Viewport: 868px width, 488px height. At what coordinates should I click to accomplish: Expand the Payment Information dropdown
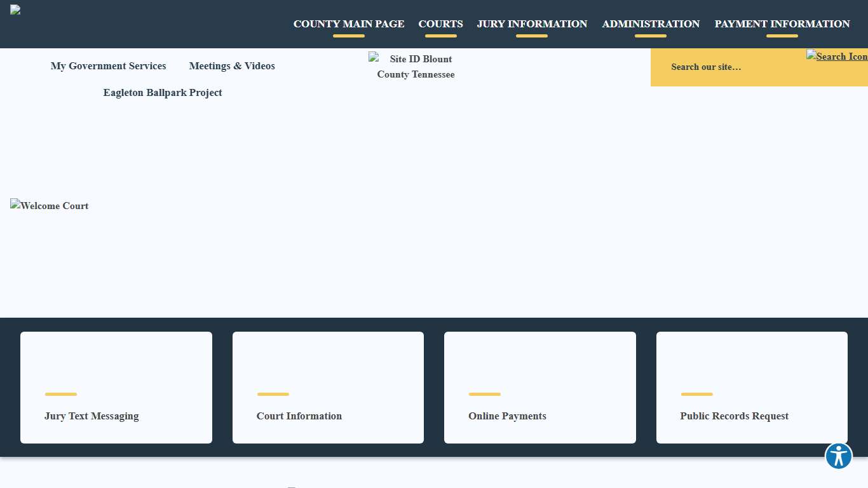click(782, 24)
